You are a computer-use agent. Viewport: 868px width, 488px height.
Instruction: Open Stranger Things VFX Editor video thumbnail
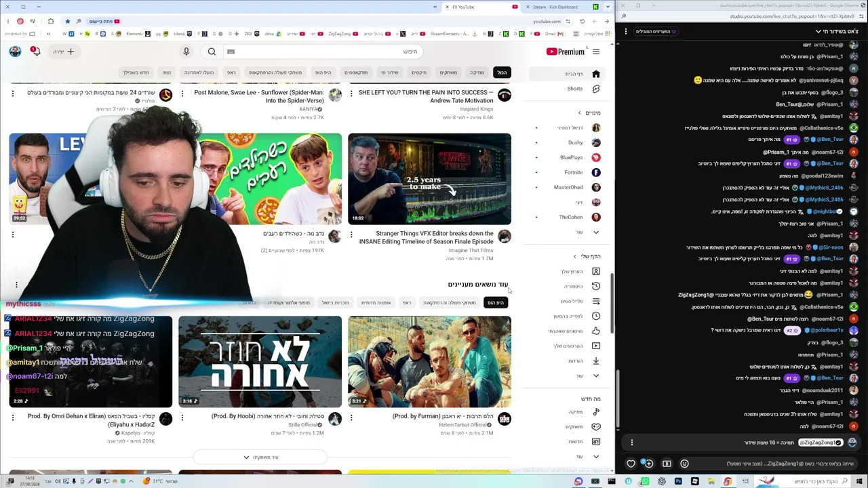click(429, 179)
